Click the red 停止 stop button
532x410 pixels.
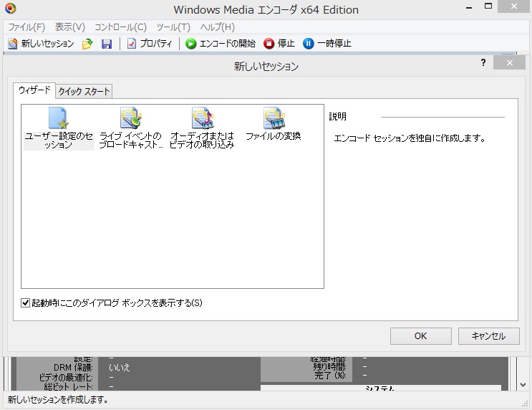tap(279, 44)
